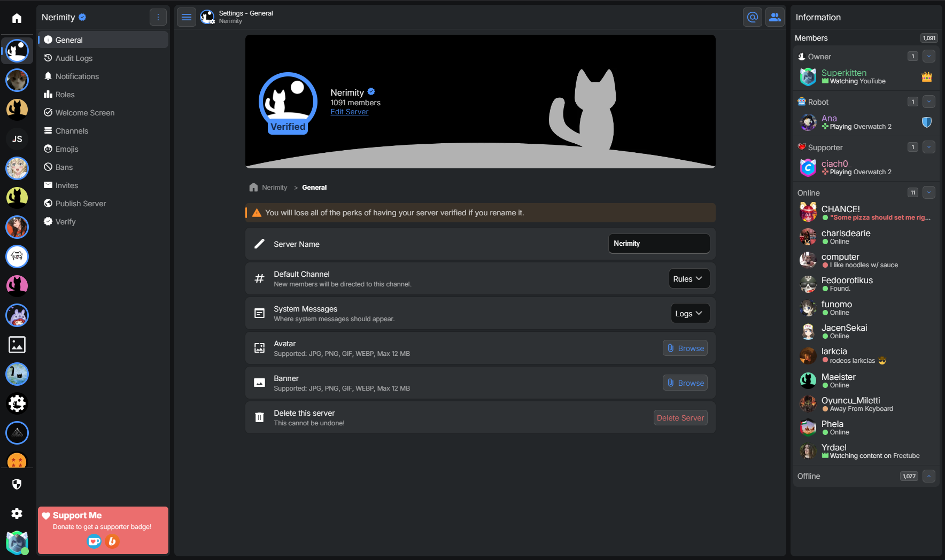The width and height of the screenshot is (945, 560).
Task: Go to the Roles settings page
Action: 65,95
